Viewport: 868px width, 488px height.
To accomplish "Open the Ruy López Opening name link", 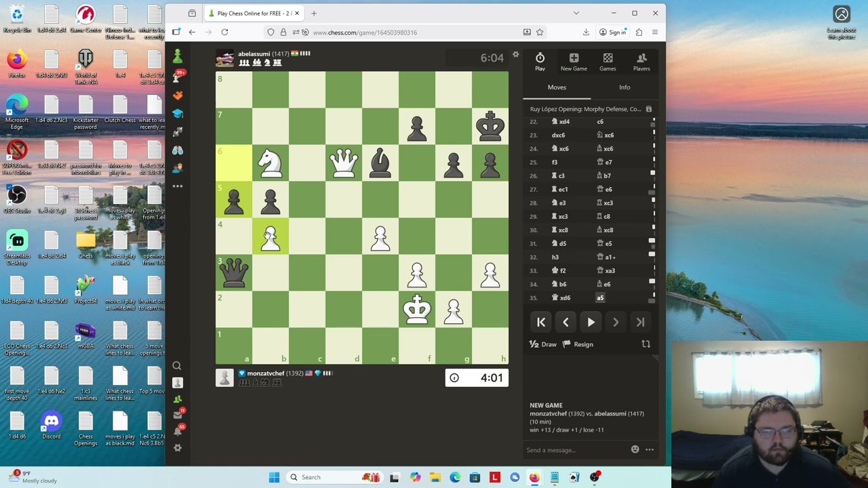I will 585,109.
